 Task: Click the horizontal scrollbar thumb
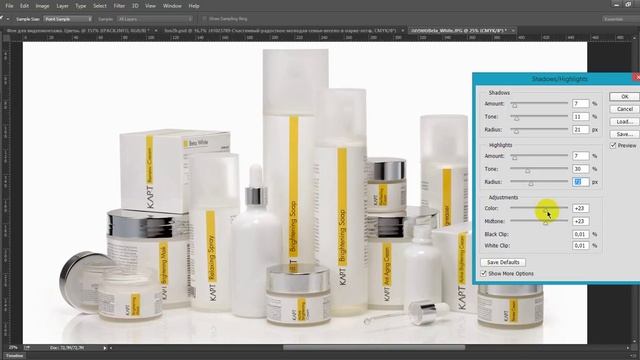[374, 348]
